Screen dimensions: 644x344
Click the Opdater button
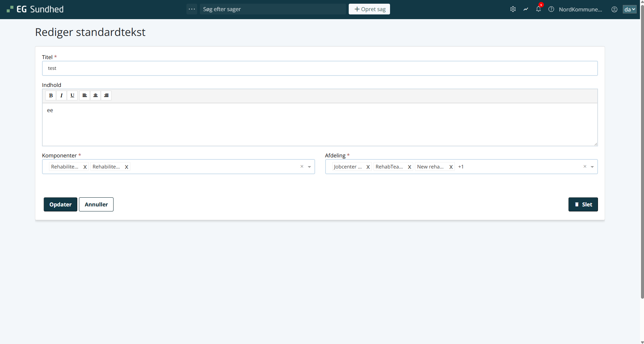point(60,204)
